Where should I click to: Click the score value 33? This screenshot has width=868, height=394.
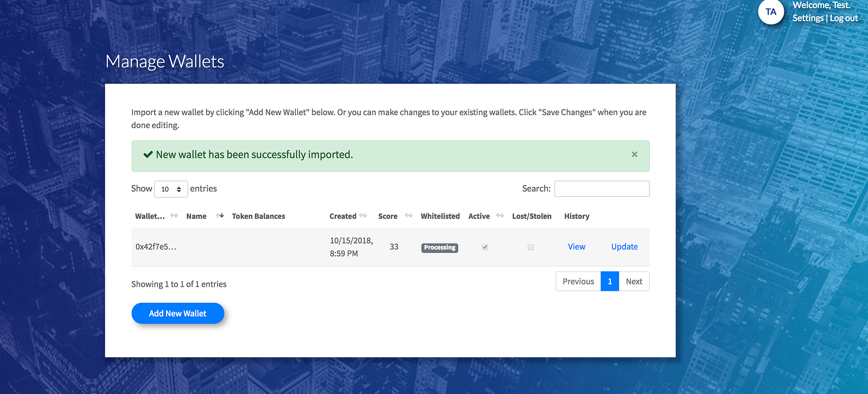pos(394,246)
